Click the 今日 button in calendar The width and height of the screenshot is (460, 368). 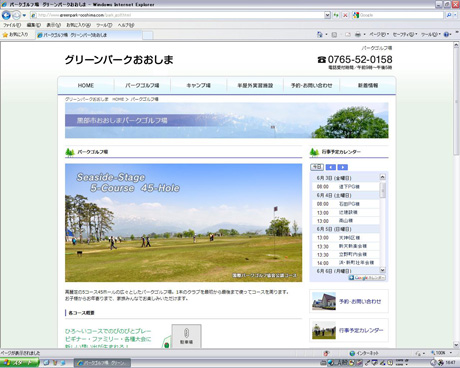pyautogui.click(x=317, y=167)
